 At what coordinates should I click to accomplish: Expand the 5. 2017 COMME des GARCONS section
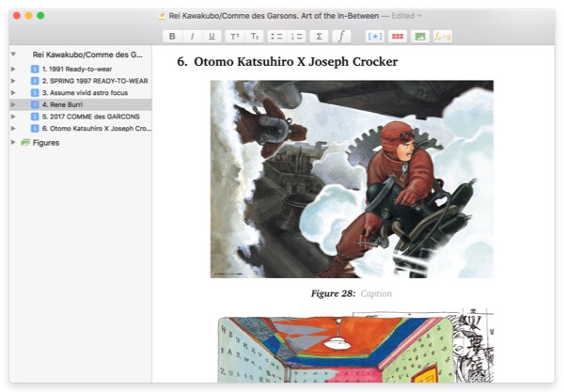13,117
